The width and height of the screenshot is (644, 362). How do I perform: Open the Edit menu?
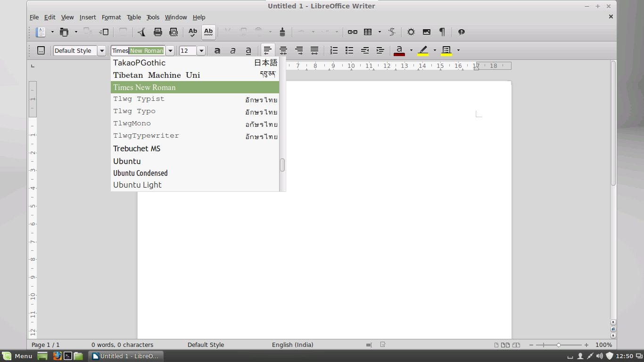[x=50, y=17]
